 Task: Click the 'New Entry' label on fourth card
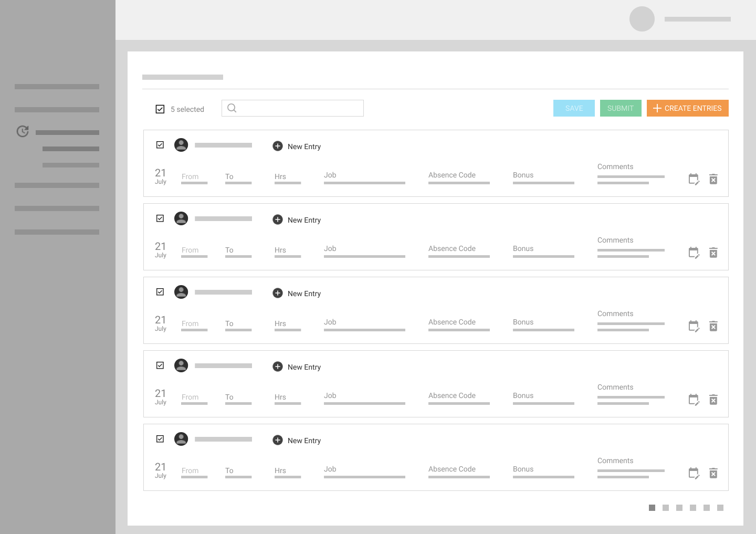coord(304,367)
